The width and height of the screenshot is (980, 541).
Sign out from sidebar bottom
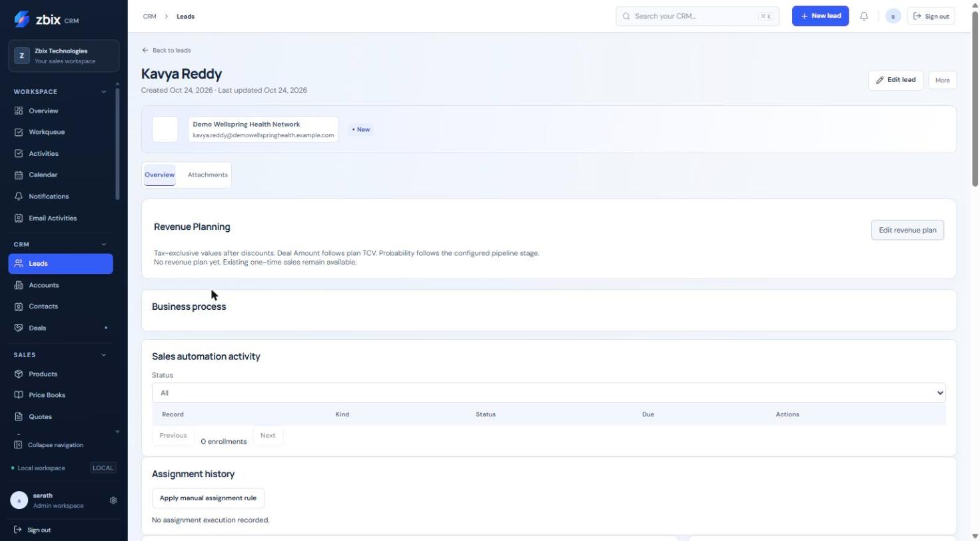click(33, 530)
